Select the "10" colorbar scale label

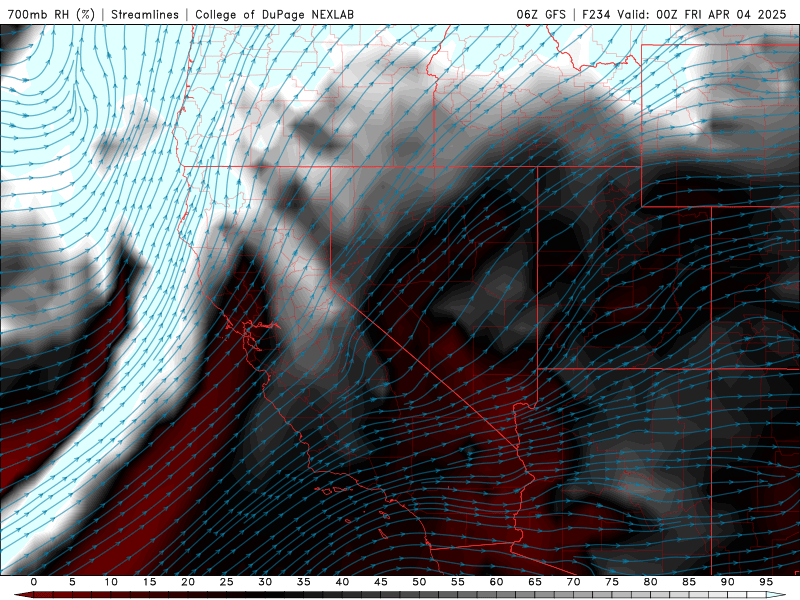point(111,582)
